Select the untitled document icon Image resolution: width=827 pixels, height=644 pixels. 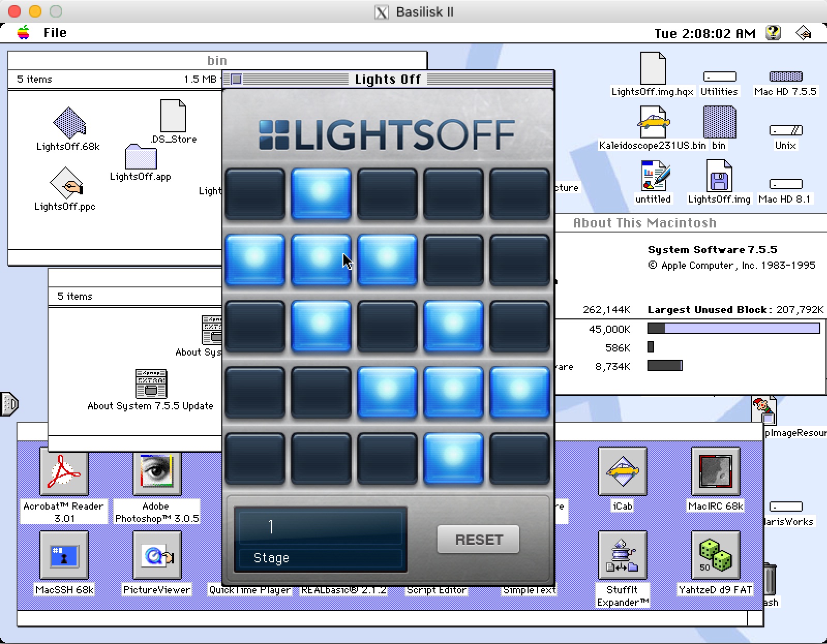(x=655, y=176)
